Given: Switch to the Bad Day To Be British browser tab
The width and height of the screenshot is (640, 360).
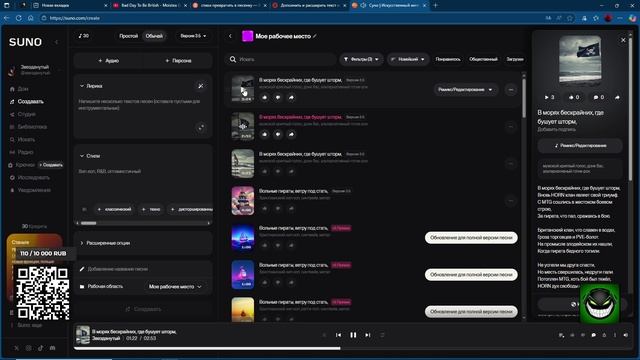Looking at the screenshot, I should (x=149, y=5).
